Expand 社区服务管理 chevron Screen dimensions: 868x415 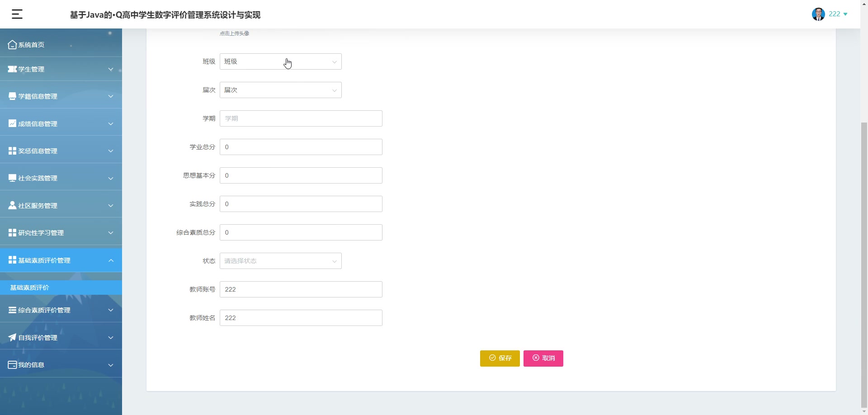(111, 206)
